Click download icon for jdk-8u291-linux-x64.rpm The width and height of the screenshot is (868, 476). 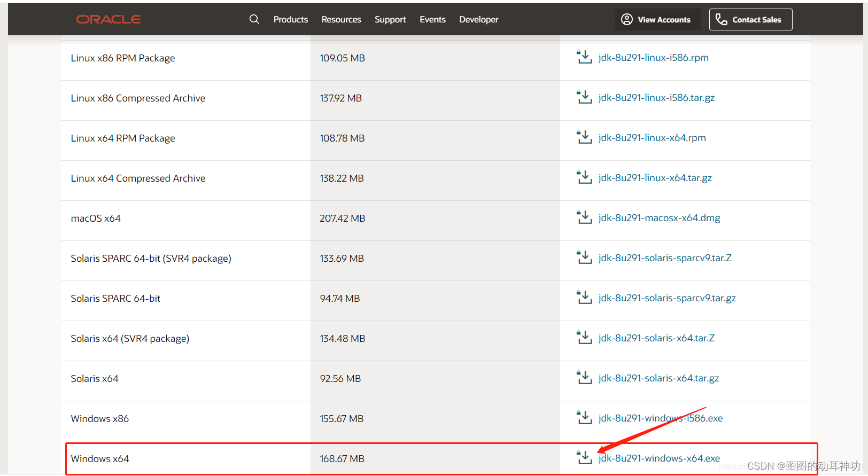(584, 137)
